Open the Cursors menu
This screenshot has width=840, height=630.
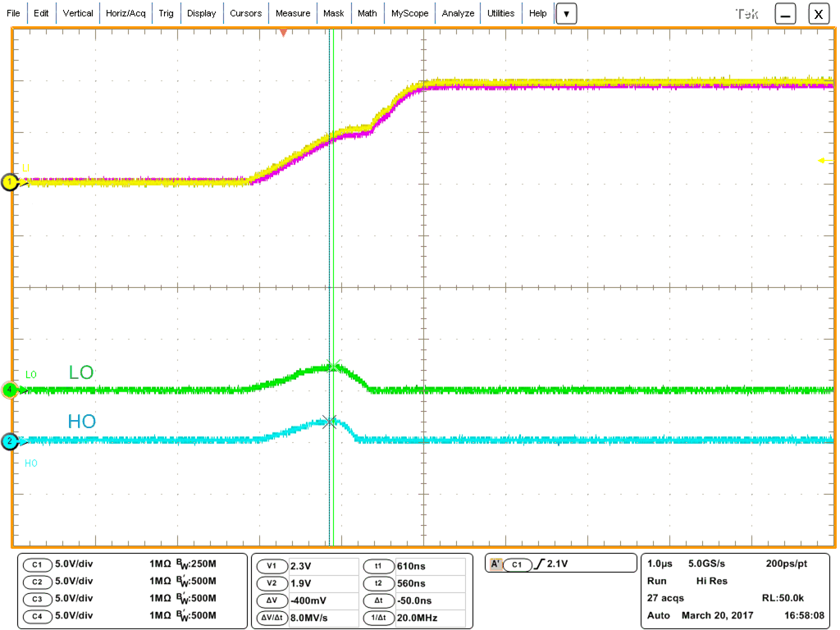click(x=245, y=13)
